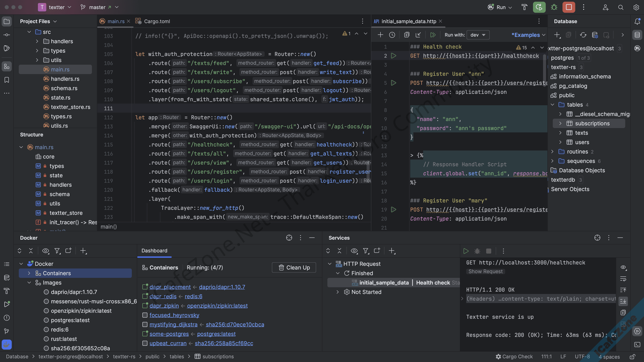Click the green Rerun icon in toolbar
Viewport: 644px width, 362px height.
[539, 7]
